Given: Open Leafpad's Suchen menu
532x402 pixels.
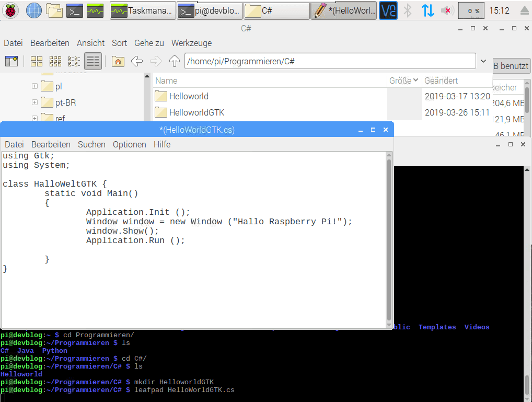Looking at the screenshot, I should pos(91,144).
